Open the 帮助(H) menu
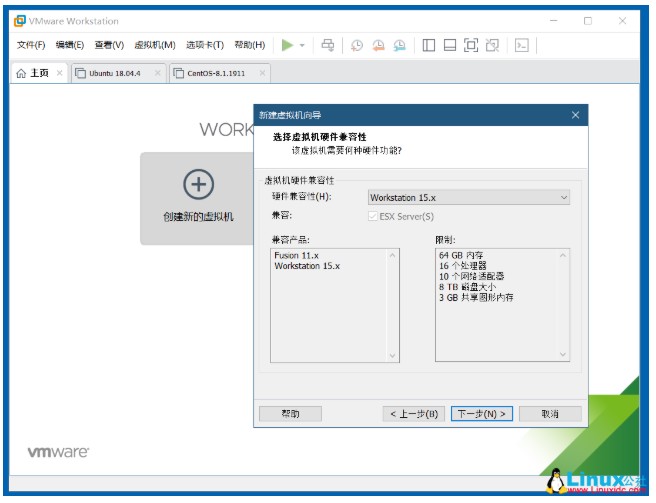 [250, 45]
